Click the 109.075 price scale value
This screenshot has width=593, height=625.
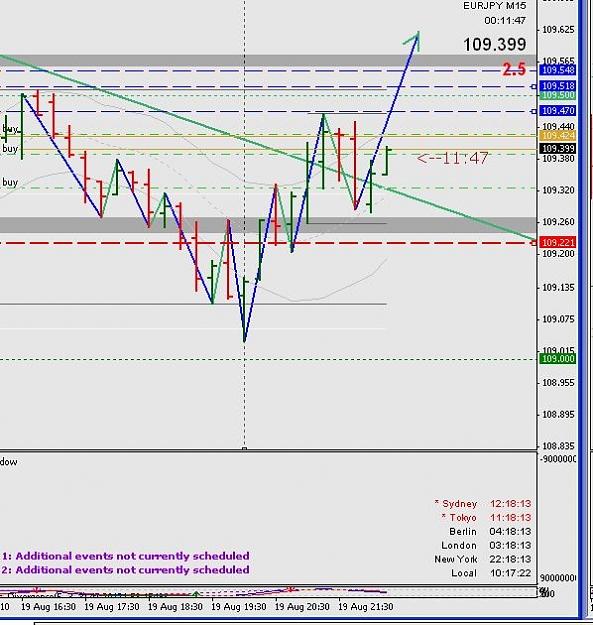click(558, 319)
